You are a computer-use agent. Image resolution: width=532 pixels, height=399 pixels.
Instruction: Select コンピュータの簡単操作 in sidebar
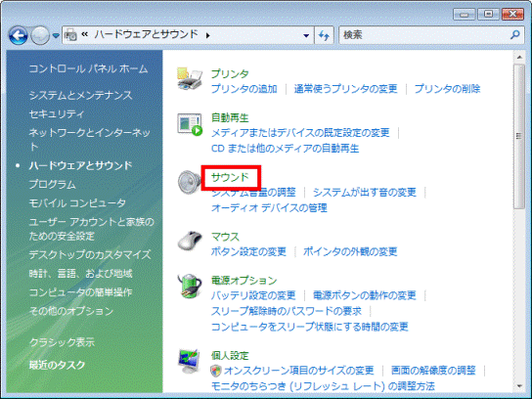[x=80, y=292]
